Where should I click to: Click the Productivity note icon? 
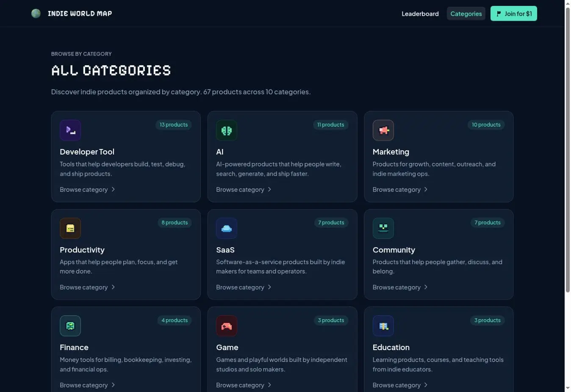[70, 228]
